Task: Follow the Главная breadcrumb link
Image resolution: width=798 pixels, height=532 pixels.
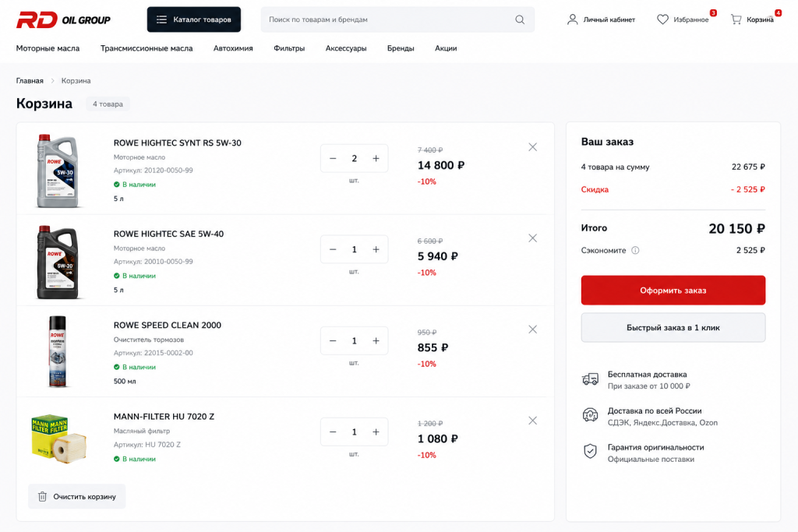Action: [x=30, y=81]
